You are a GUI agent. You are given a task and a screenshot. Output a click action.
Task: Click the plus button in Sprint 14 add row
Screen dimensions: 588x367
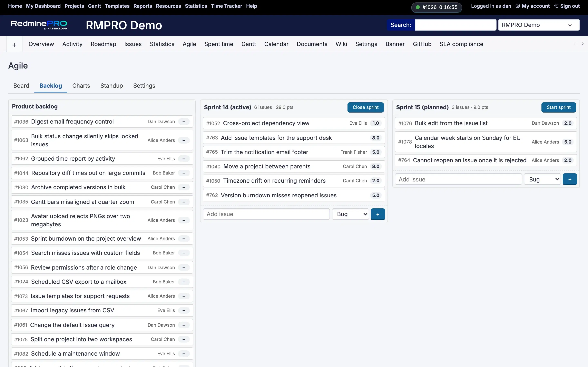click(x=378, y=214)
